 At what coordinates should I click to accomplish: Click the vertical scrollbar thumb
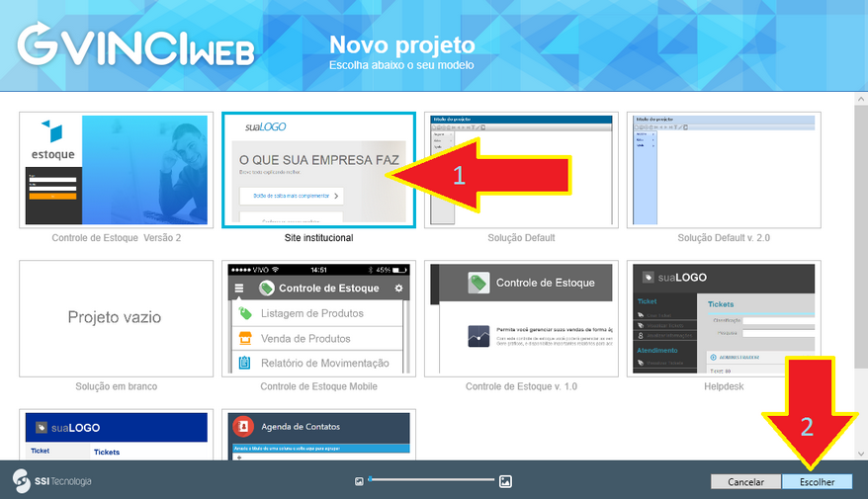coord(860,237)
